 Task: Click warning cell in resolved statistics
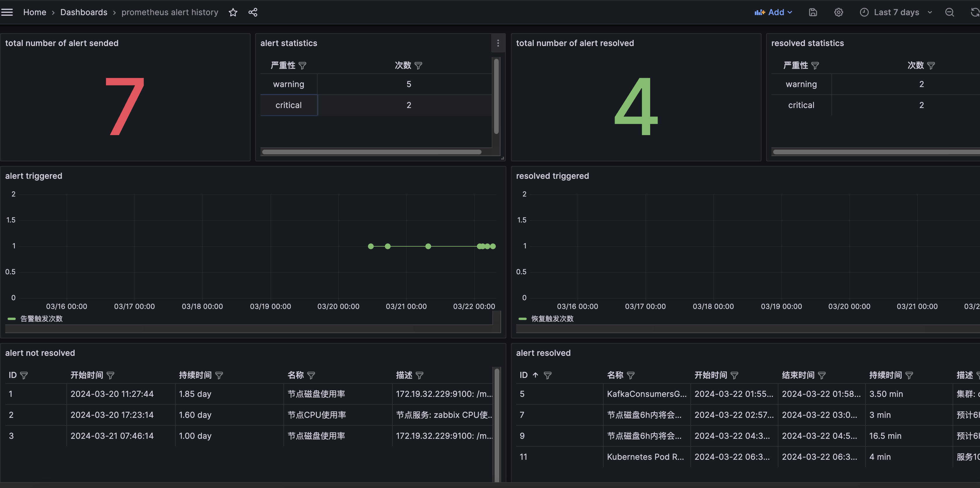pyautogui.click(x=801, y=84)
